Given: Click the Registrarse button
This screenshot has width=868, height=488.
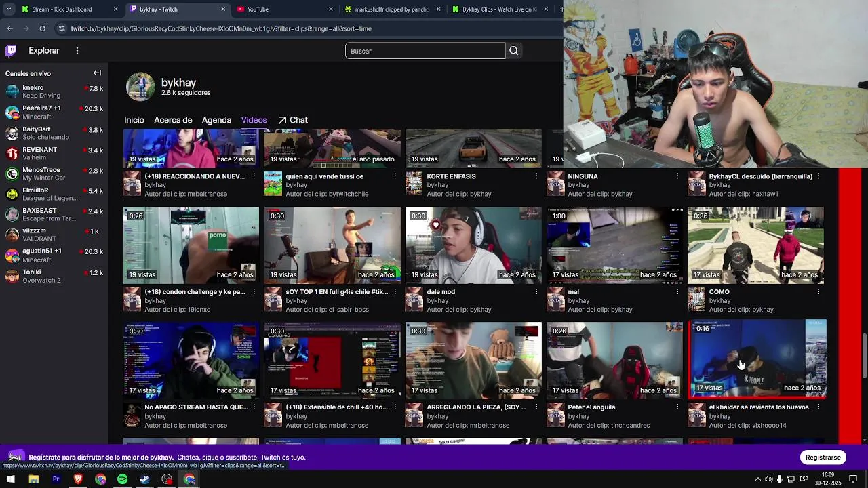Looking at the screenshot, I should pos(823,457).
